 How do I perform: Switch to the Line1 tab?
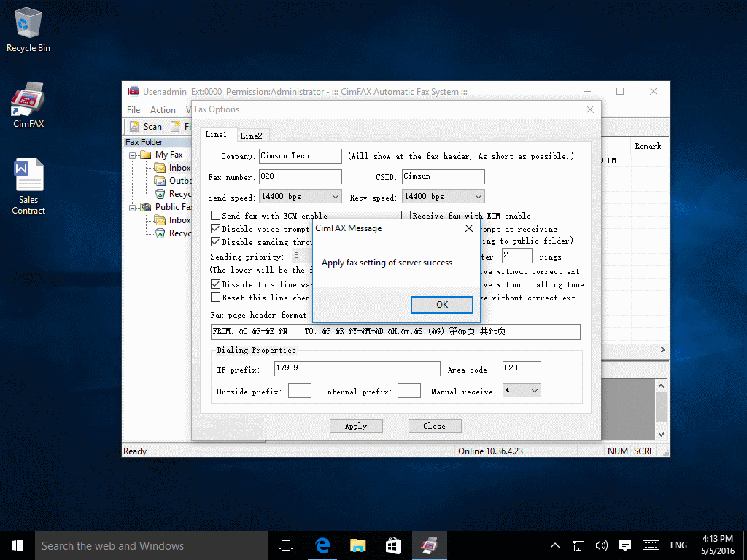click(x=216, y=135)
